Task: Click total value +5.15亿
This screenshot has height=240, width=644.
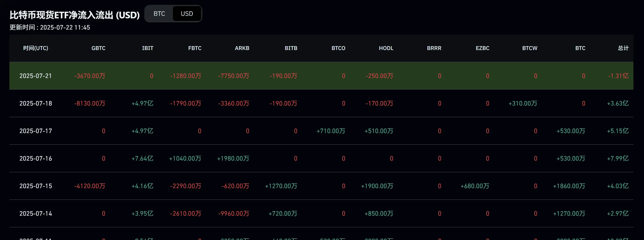Action: click(618, 131)
